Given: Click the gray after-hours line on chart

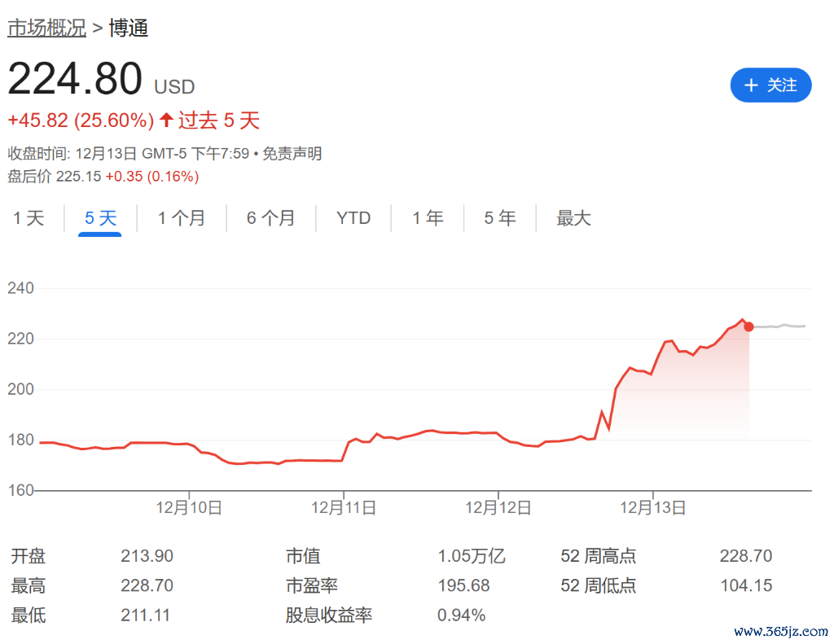Looking at the screenshot, I should pos(779,326).
